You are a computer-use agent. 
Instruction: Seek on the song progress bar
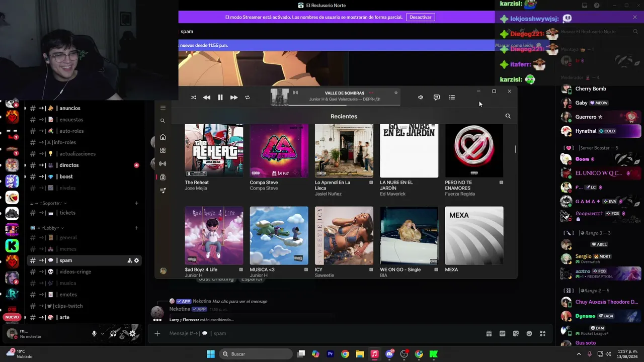(x=345, y=105)
